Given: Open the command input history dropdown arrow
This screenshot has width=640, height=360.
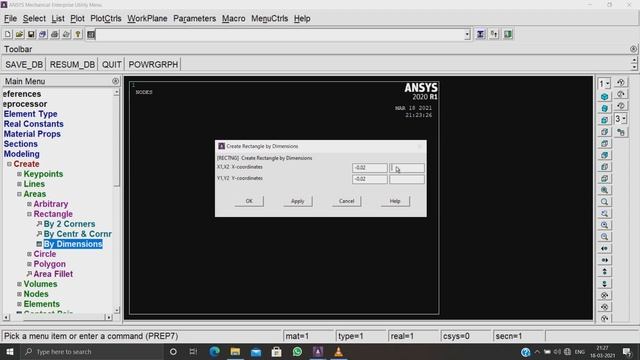Looking at the screenshot, I should pos(467,35).
